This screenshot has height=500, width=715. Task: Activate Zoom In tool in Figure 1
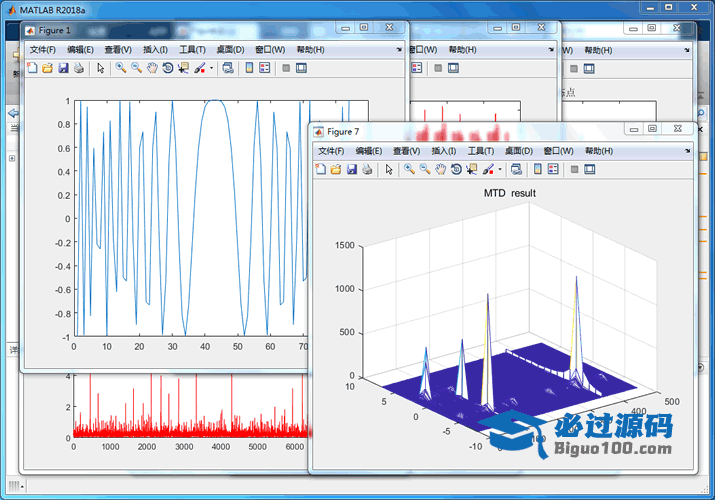click(x=121, y=68)
